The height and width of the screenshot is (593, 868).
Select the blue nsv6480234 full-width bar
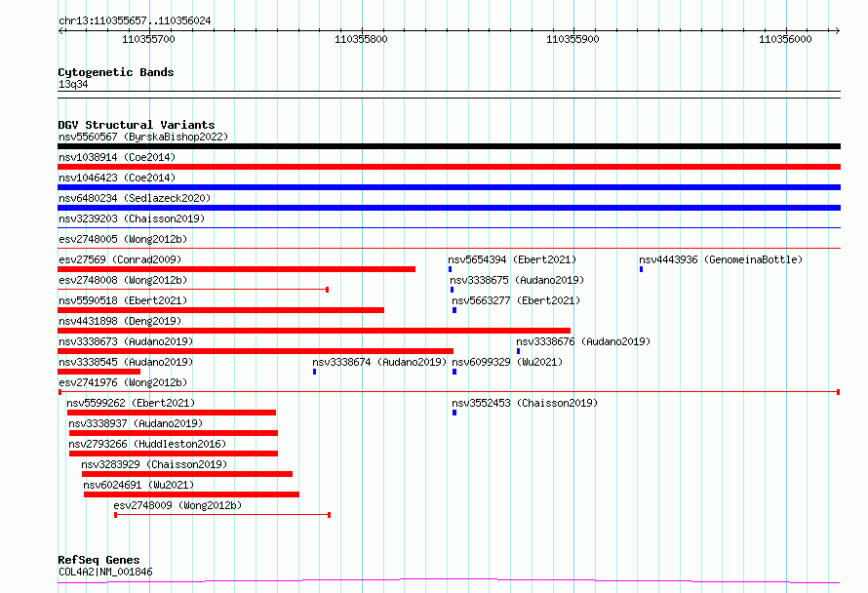click(449, 208)
